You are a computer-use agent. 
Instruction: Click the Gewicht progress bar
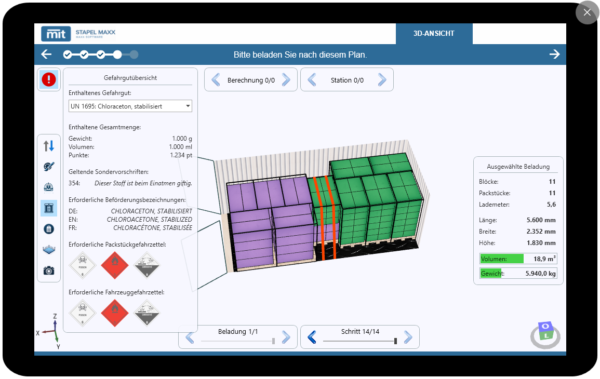(x=518, y=273)
